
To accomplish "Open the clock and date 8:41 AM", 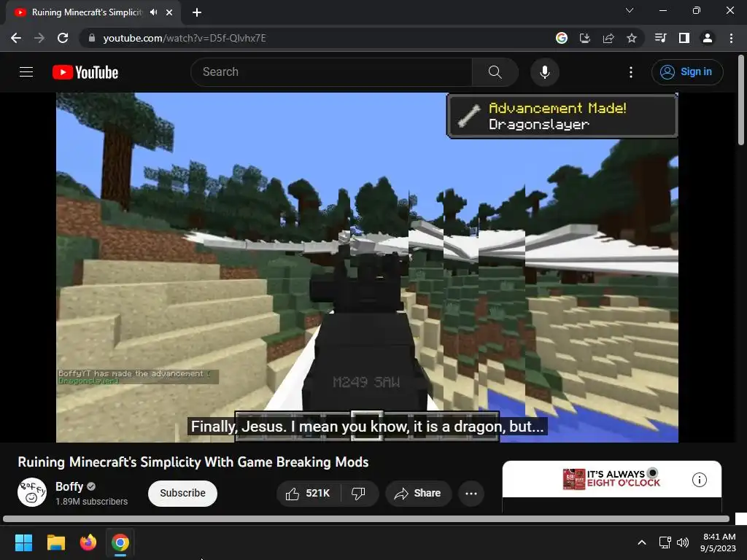I will pos(719,542).
